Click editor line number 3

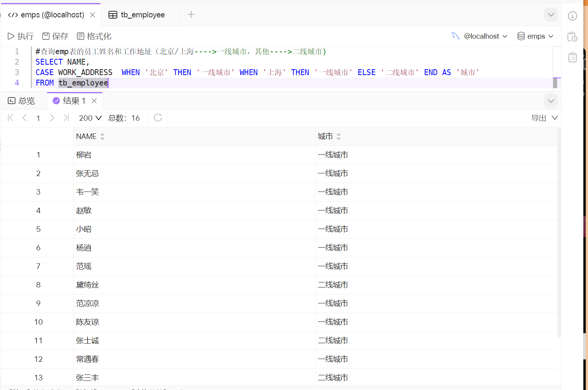click(17, 72)
